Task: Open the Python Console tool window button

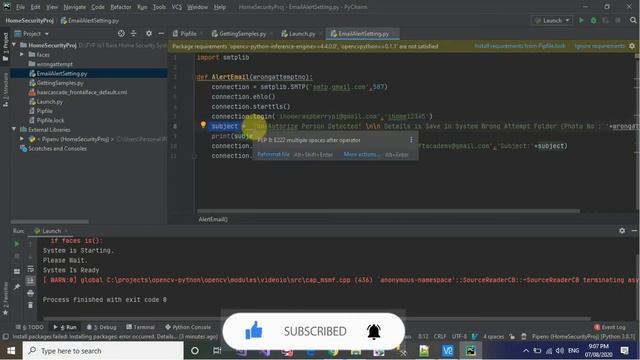Action: [x=188, y=327]
